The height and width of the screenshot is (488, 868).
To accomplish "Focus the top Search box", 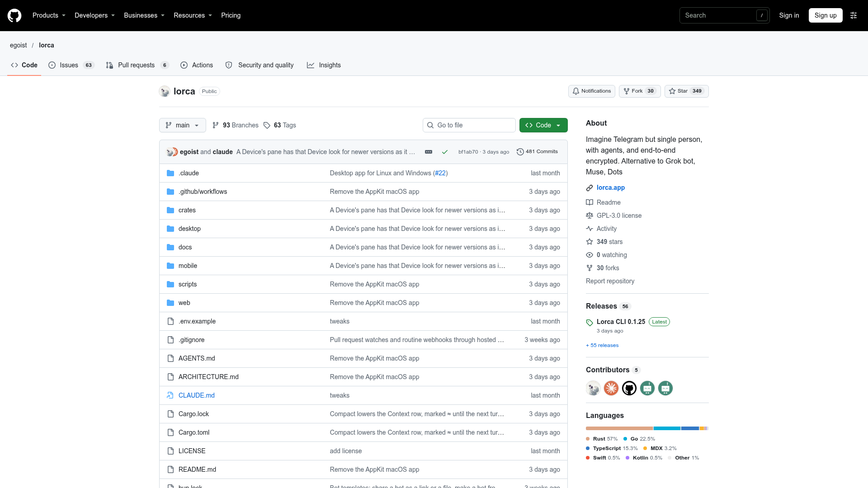I will (724, 15).
